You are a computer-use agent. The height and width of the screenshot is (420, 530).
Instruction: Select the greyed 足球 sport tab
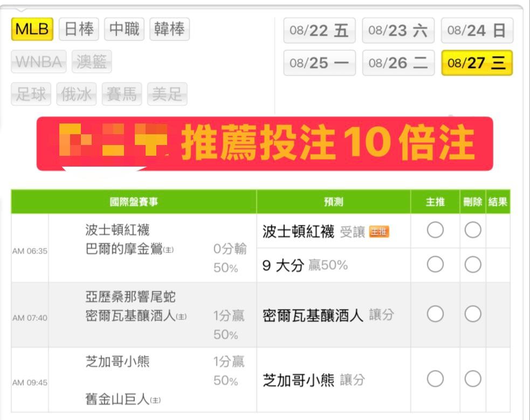pos(31,94)
